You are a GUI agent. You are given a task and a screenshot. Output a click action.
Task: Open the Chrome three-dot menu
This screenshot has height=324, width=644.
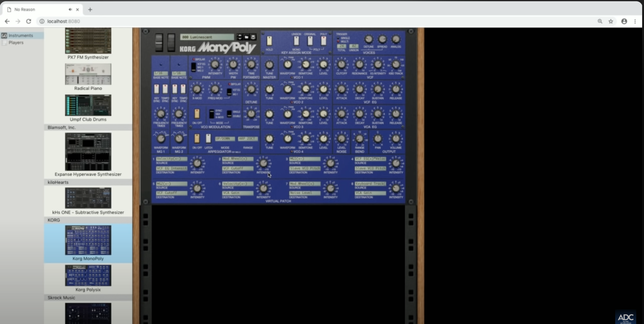pyautogui.click(x=635, y=21)
